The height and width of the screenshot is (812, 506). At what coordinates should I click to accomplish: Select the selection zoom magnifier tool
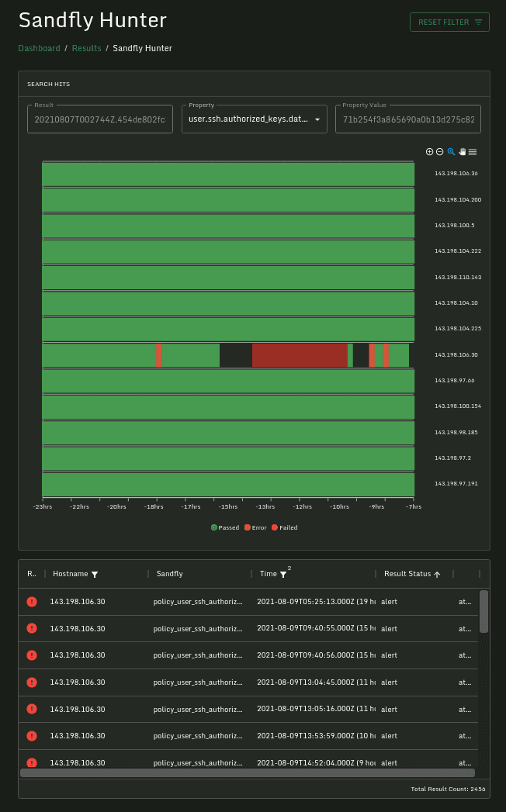(451, 152)
